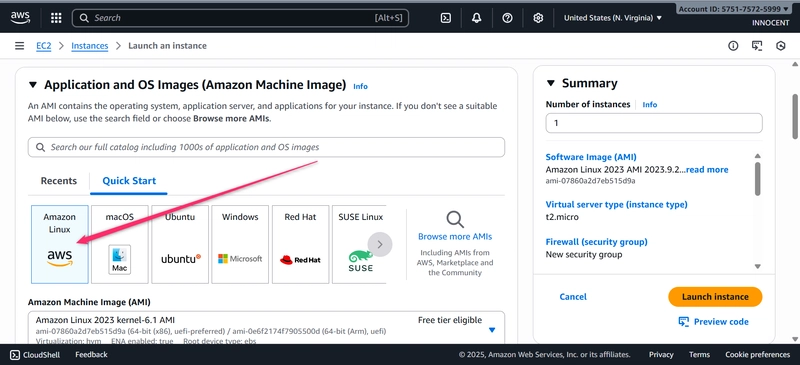Viewport: 800px width, 365px height.
Task: Select the macOS AMI tile
Action: tap(120, 245)
